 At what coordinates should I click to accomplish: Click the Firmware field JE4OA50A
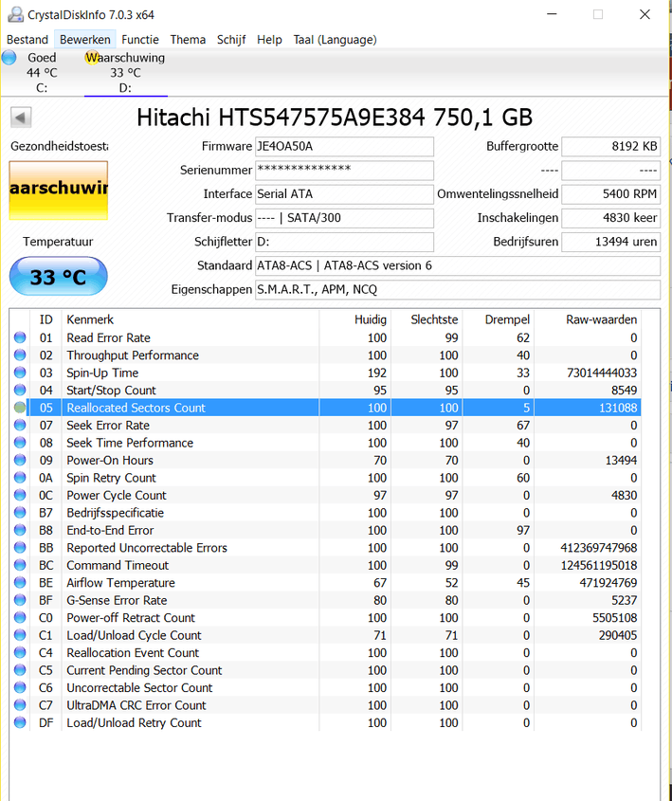coord(344,147)
